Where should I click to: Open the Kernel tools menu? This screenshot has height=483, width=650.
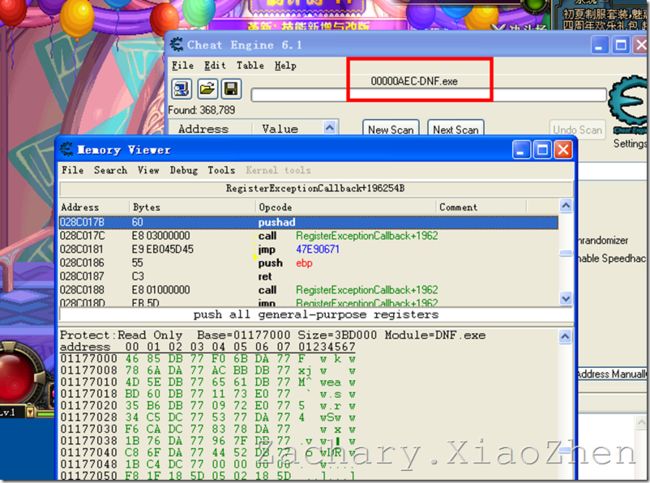click(278, 170)
